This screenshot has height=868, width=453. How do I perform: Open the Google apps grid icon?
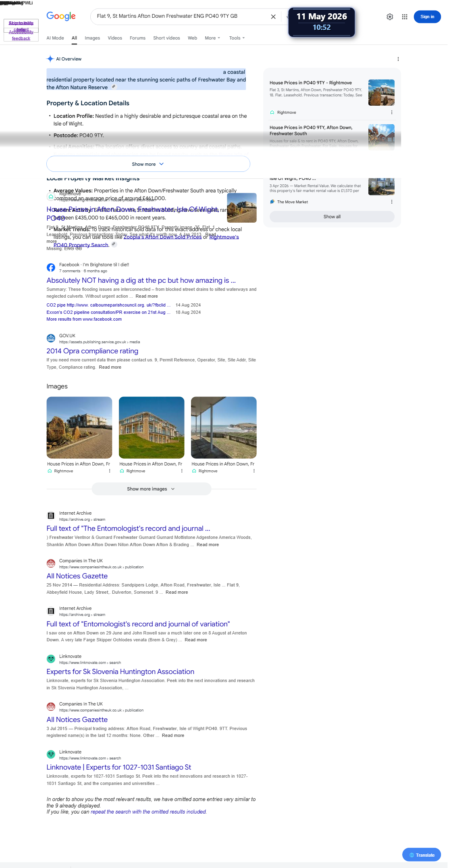(405, 17)
